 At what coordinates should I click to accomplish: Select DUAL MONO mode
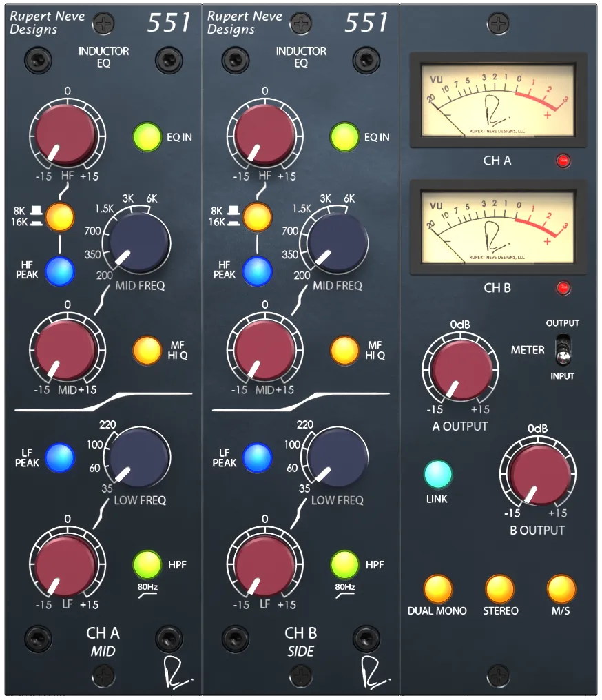pyautogui.click(x=438, y=589)
